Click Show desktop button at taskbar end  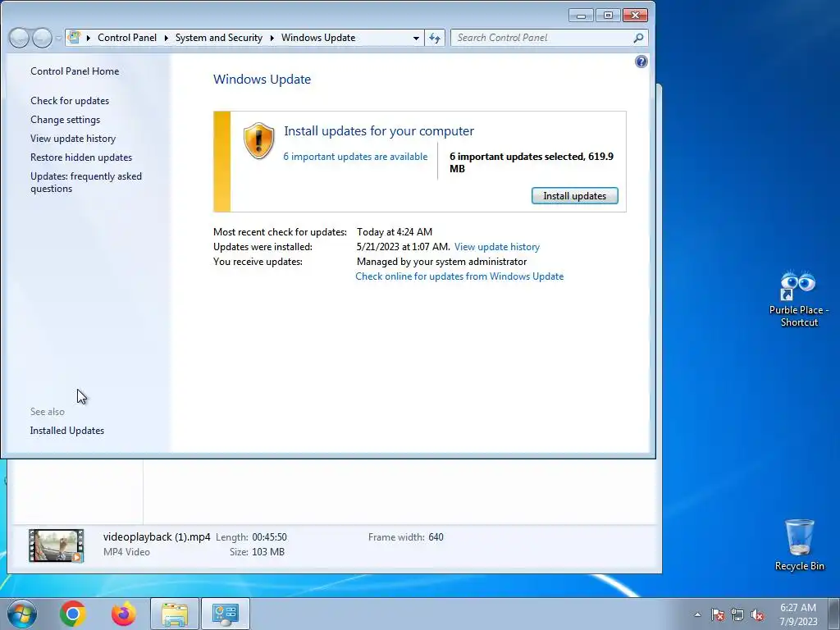tap(834, 614)
